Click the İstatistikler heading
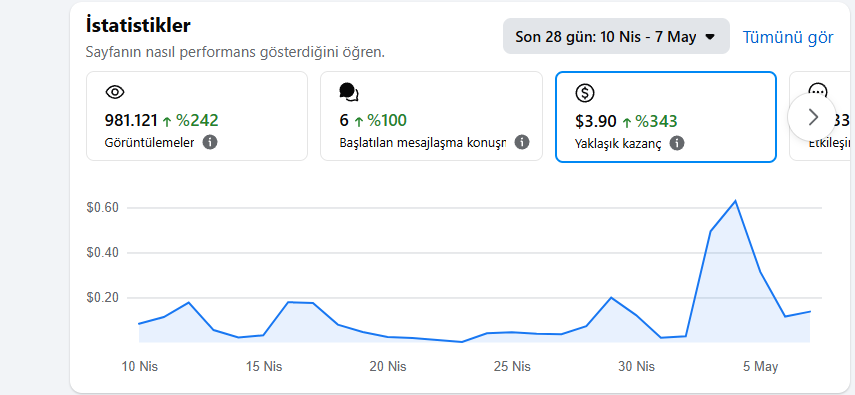Image resolution: width=855 pixels, height=395 pixels. (x=138, y=25)
